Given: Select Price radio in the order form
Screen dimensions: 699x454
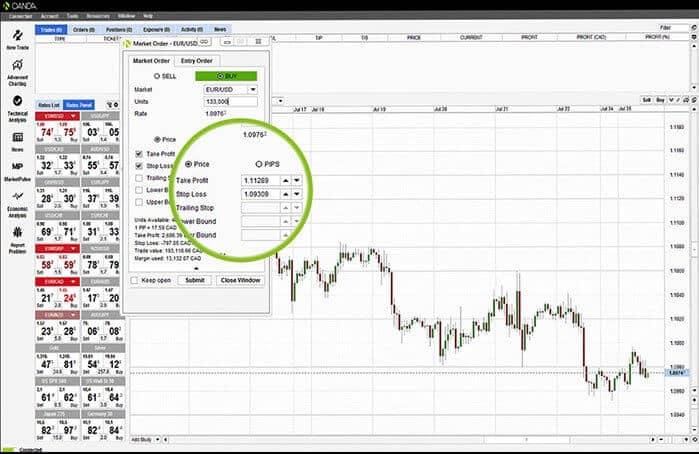Looking at the screenshot, I should coord(156,140).
